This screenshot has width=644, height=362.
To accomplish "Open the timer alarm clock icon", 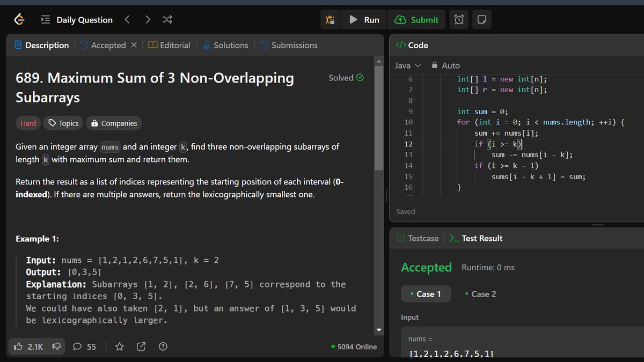I will [x=459, y=20].
